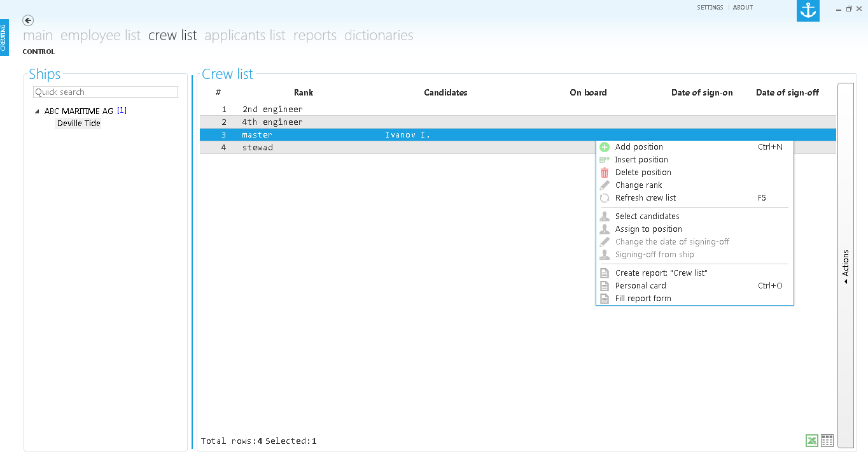Click the Select candidates people icon

(x=605, y=216)
